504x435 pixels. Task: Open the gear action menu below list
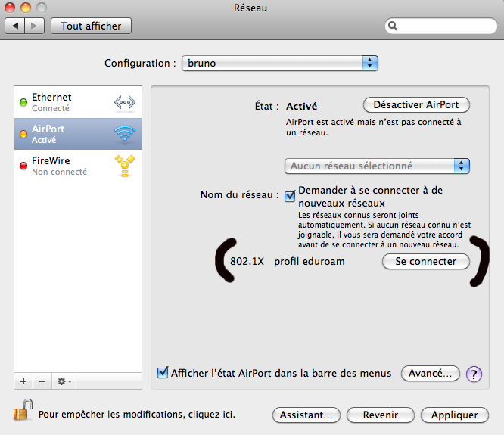coord(64,381)
